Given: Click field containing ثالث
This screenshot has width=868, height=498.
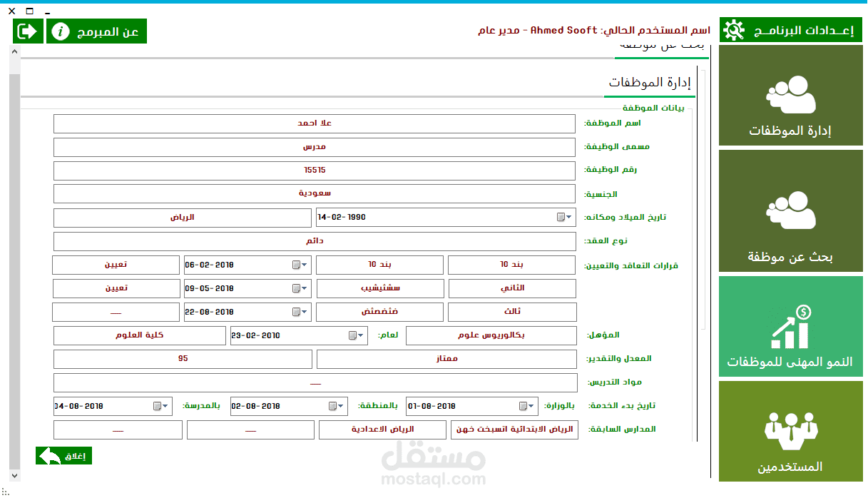Looking at the screenshot, I should point(512,312).
